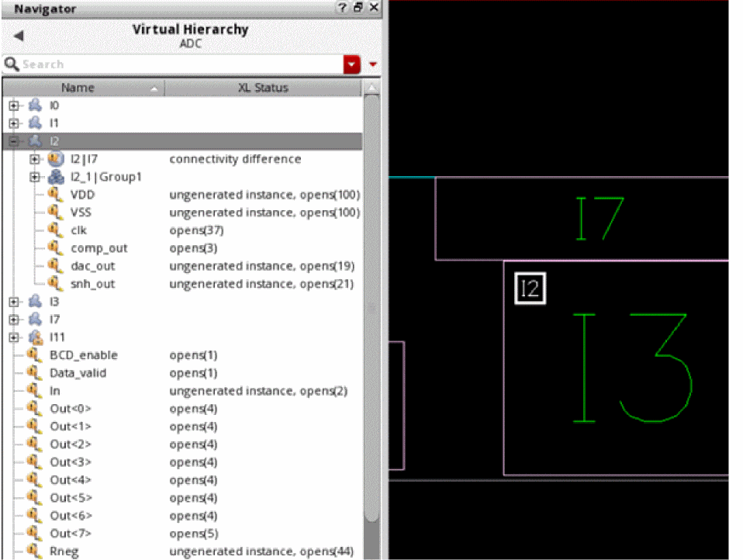Image resolution: width=743 pixels, height=560 pixels.
Task: Select the VDD row name
Action: [83, 195]
